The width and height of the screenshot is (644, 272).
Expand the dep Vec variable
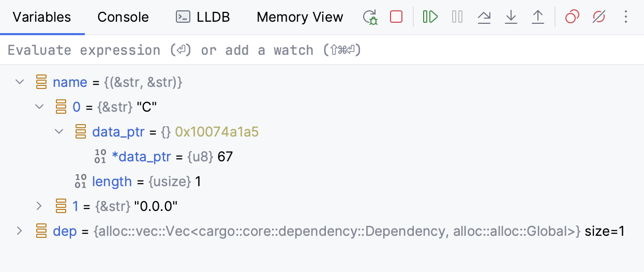20,231
